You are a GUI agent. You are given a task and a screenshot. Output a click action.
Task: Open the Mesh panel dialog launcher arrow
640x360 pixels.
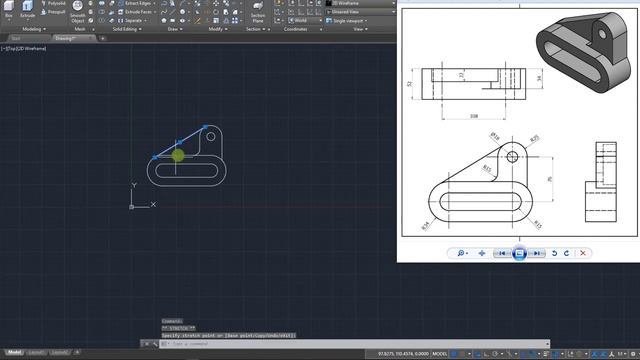point(93,29)
